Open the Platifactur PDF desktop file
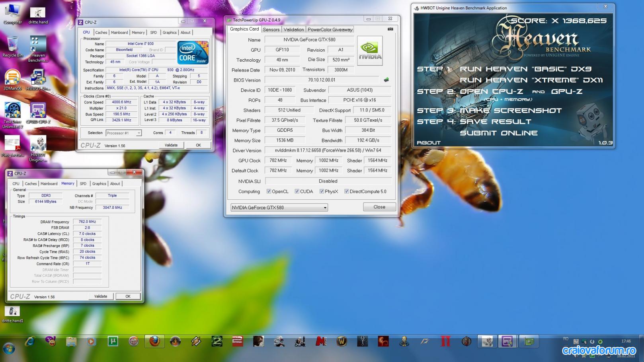644x362 pixels. [12, 146]
